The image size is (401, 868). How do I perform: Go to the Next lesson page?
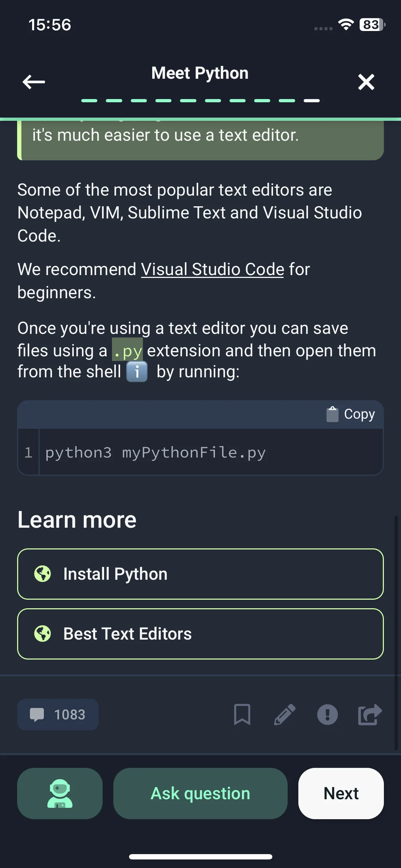point(341,794)
